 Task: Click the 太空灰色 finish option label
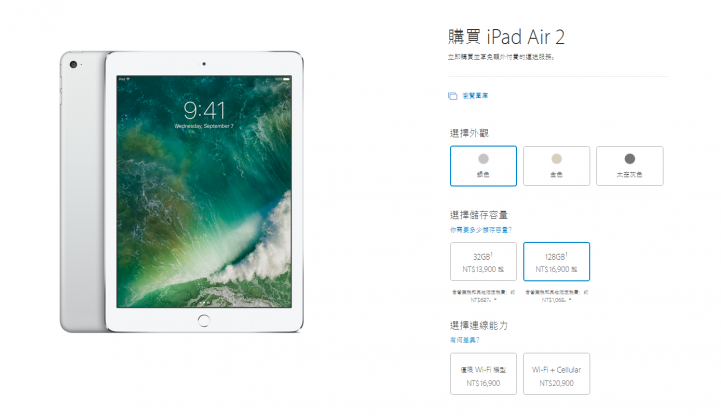point(629,175)
